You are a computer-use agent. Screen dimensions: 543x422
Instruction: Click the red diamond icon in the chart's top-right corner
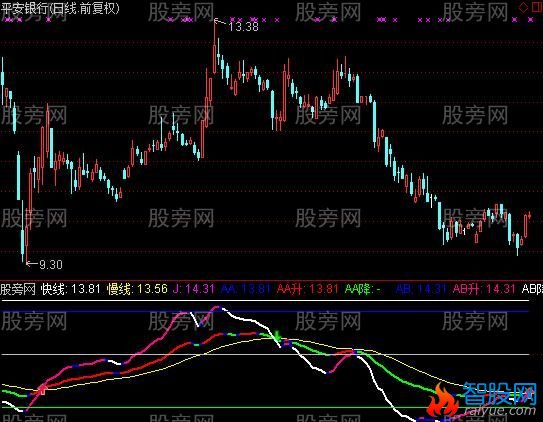click(x=524, y=7)
